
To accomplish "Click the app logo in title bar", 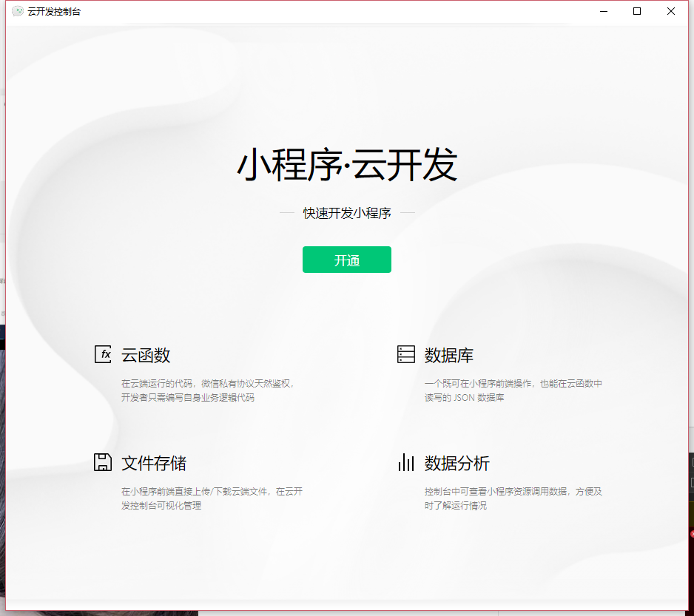I will point(18,11).
